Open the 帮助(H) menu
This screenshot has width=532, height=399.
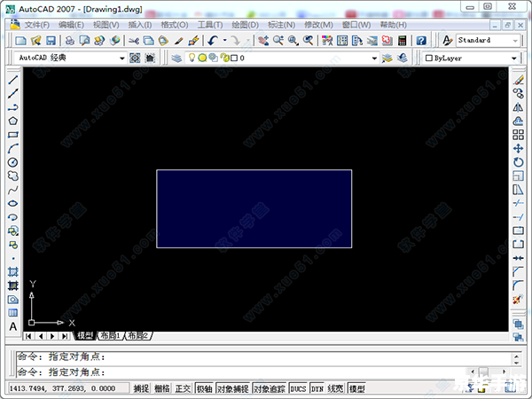(x=393, y=25)
